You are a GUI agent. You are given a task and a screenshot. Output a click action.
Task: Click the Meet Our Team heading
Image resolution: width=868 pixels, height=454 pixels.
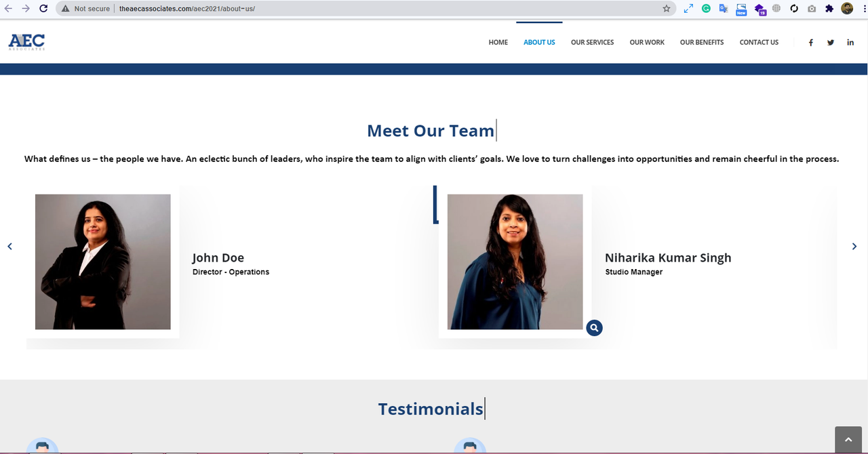point(431,130)
